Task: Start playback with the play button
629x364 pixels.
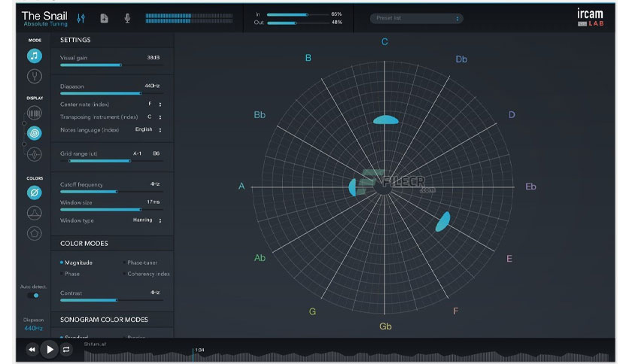Action: click(50, 350)
